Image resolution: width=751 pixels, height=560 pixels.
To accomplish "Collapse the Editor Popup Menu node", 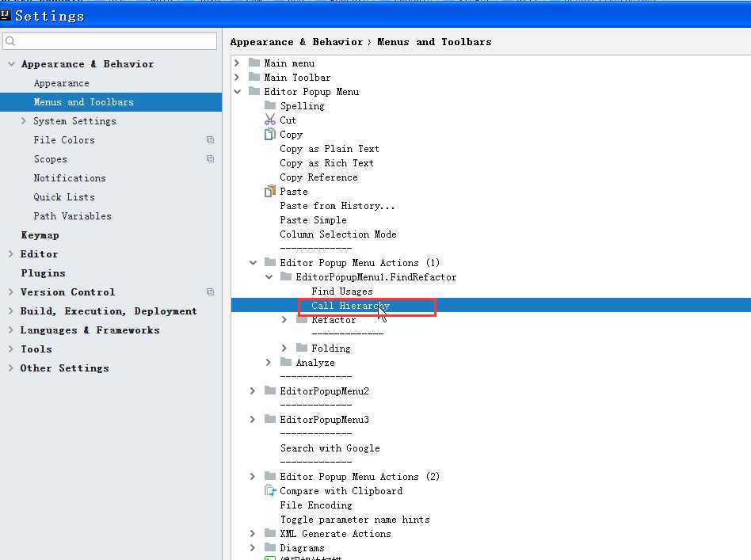I will tap(237, 92).
